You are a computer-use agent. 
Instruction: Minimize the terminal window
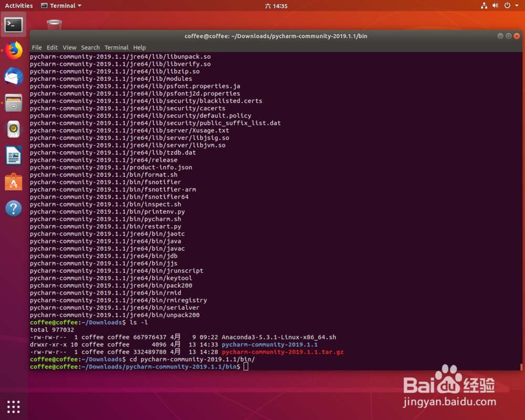click(500, 36)
